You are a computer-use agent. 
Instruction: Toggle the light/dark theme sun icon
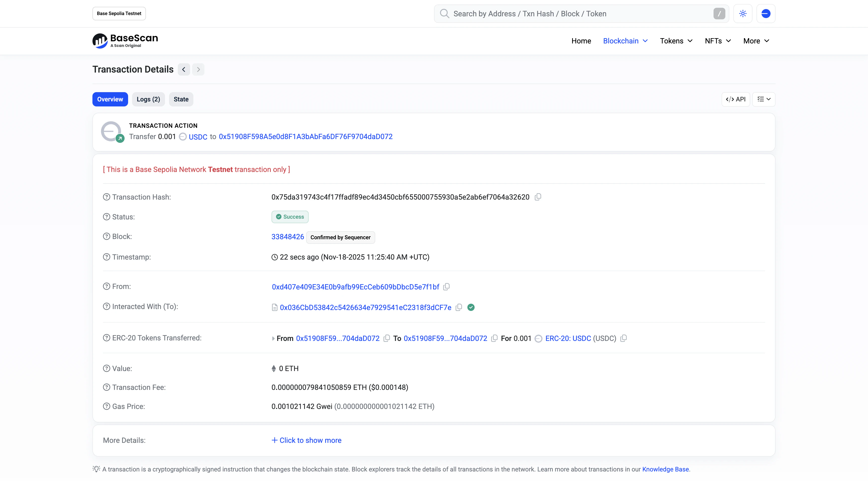743,14
